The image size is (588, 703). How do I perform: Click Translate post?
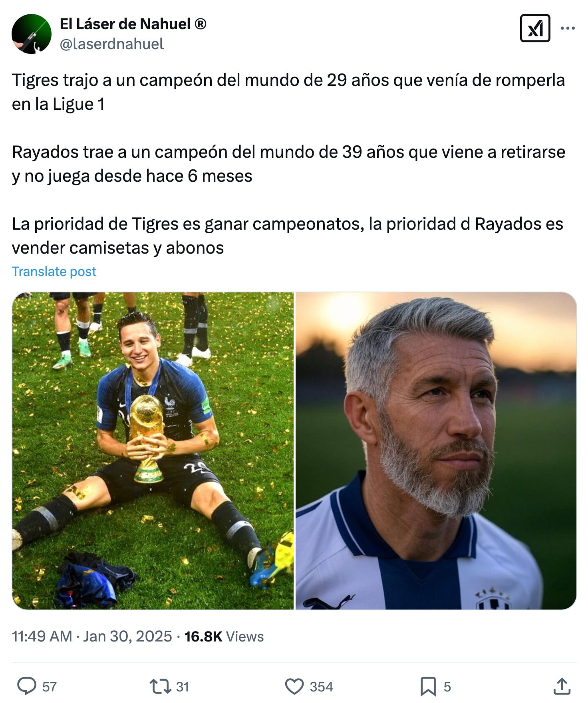54,272
